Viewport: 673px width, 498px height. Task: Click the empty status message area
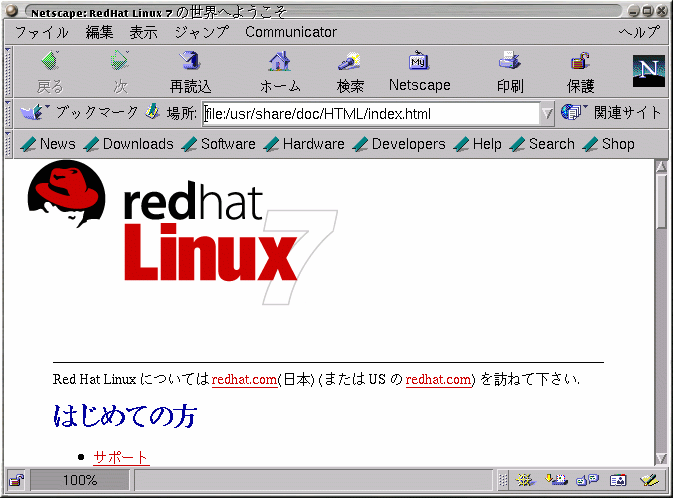(x=313, y=480)
